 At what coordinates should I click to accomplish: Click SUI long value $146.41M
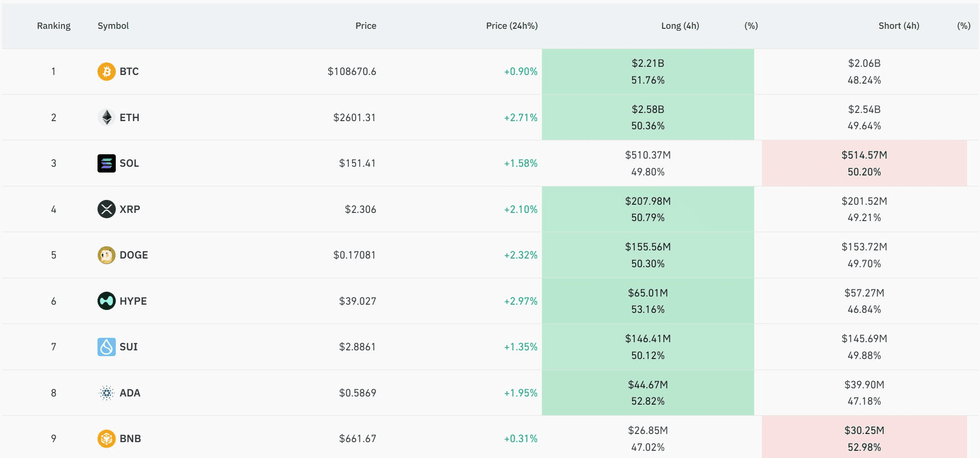[x=648, y=339]
